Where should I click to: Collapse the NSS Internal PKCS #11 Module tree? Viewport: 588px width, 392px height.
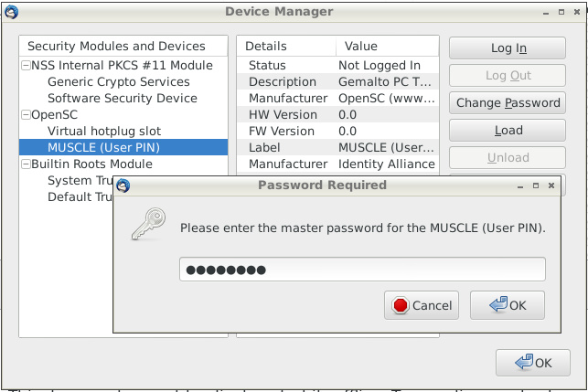click(25, 66)
